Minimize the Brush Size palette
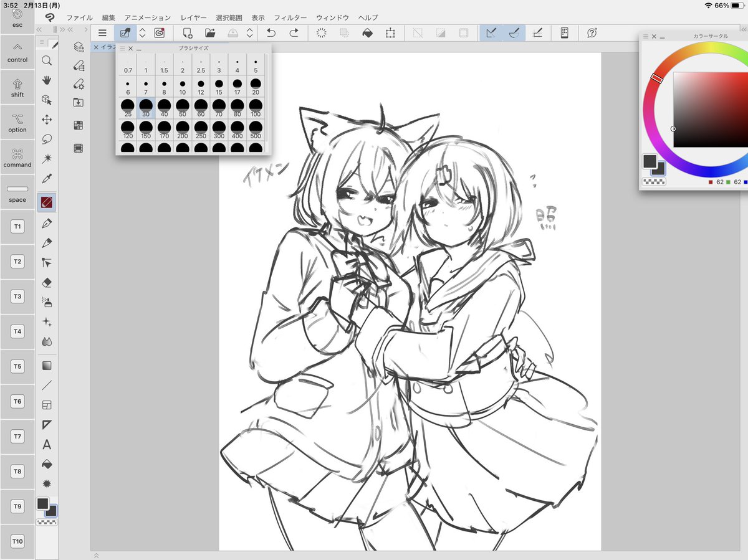 [138, 49]
